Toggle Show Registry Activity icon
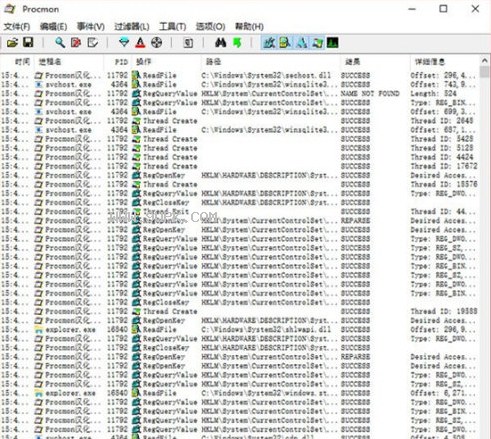 click(x=269, y=43)
